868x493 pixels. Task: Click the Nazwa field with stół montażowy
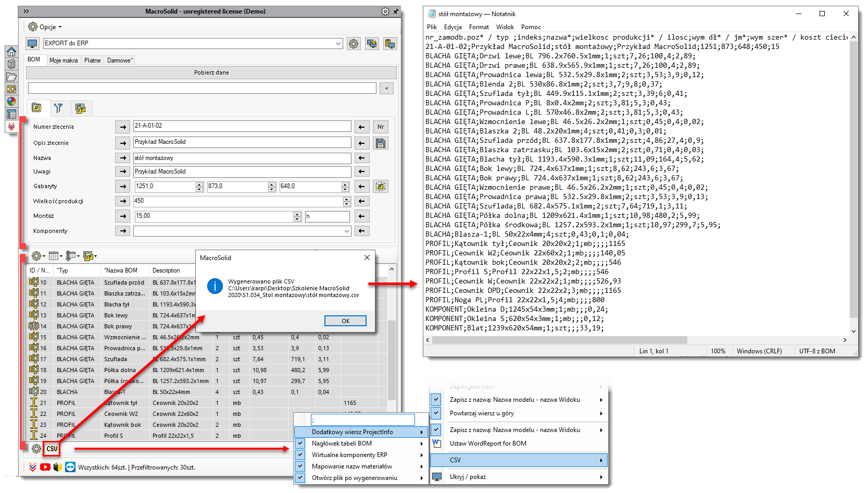coord(242,158)
